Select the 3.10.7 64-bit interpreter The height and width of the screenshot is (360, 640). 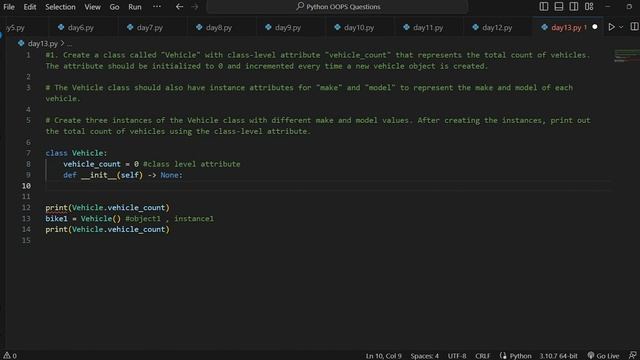point(558,356)
